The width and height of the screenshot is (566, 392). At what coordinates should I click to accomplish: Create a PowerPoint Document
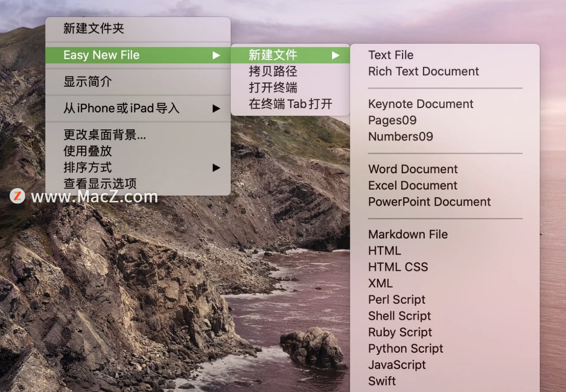coord(445,202)
